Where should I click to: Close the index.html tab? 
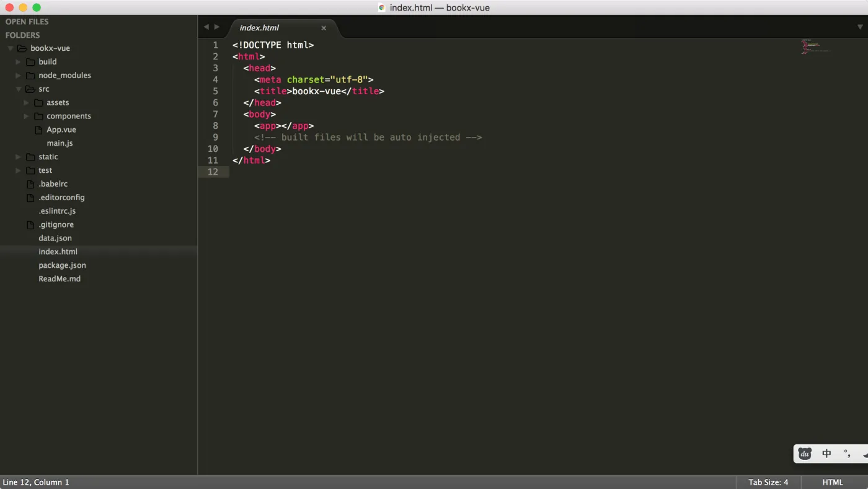click(x=324, y=28)
